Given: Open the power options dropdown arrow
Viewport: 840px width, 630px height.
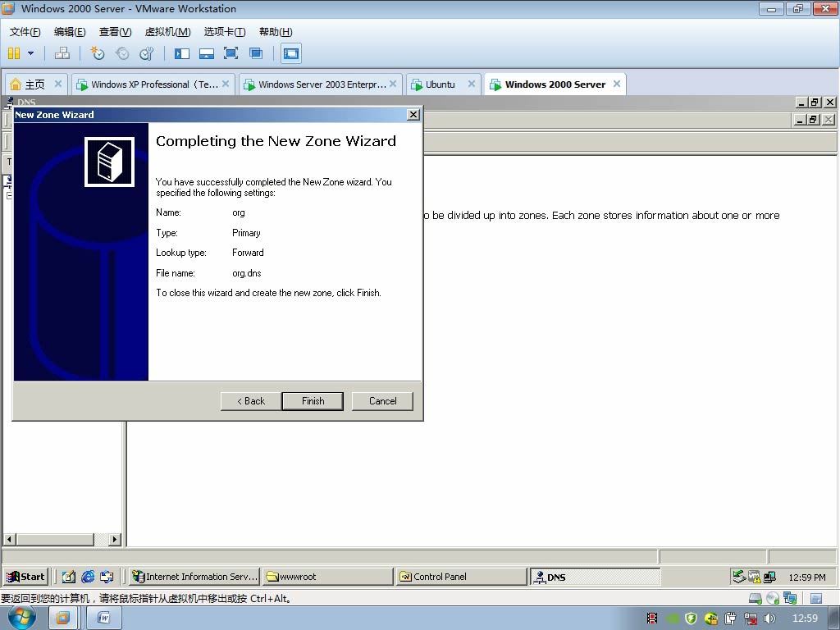Looking at the screenshot, I should pyautogui.click(x=30, y=53).
